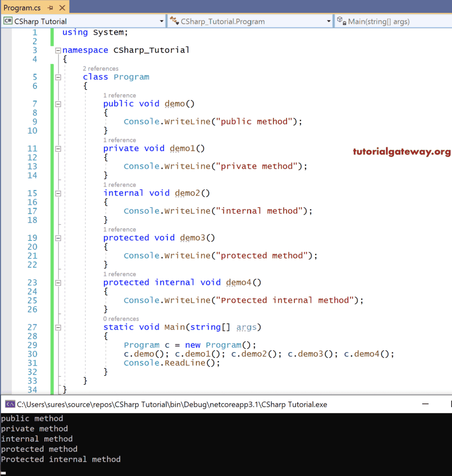
Task: Click the demo3 method name on line 19
Action: [193, 238]
